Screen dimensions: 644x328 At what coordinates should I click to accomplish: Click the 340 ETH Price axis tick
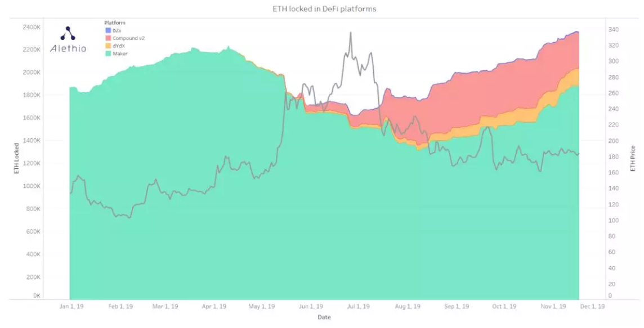tap(613, 30)
